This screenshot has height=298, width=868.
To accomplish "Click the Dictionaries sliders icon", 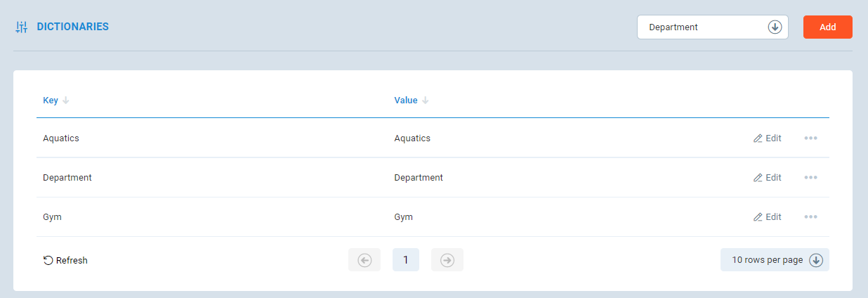I will [x=21, y=27].
